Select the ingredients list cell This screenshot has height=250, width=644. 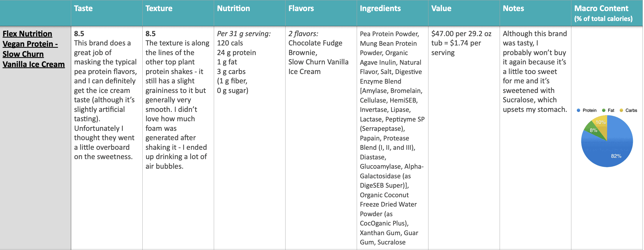pos(393,138)
